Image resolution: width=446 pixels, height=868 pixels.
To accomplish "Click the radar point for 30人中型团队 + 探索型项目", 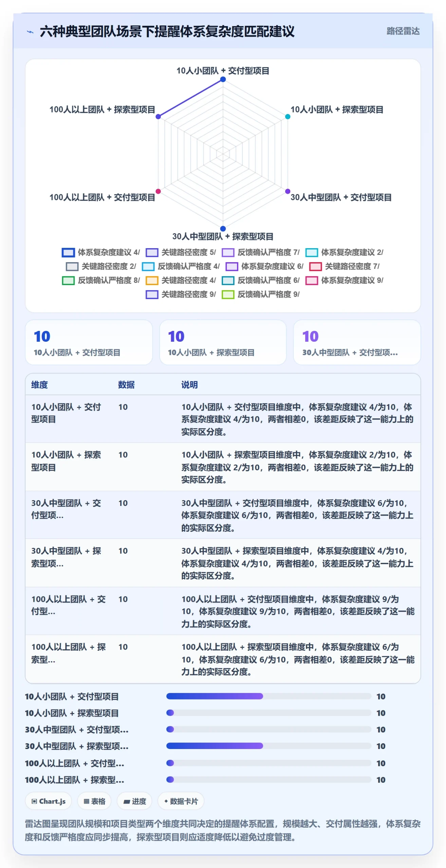I will (x=223, y=229).
